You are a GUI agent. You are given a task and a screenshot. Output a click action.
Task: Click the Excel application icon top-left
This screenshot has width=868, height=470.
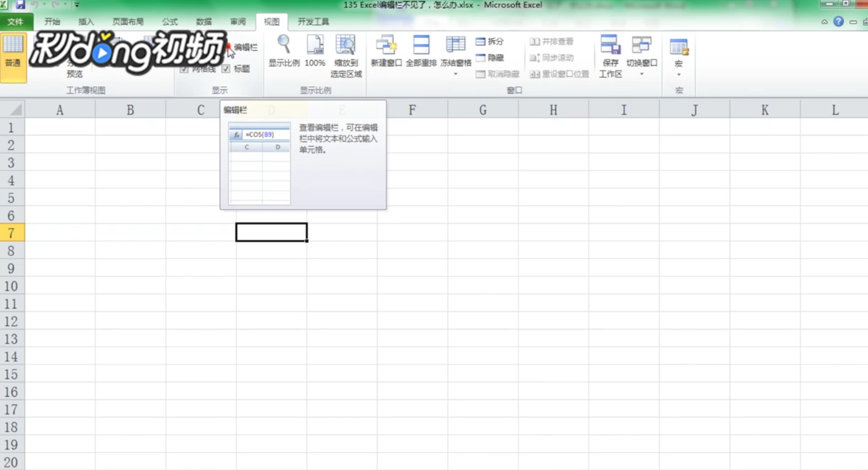pos(4,4)
